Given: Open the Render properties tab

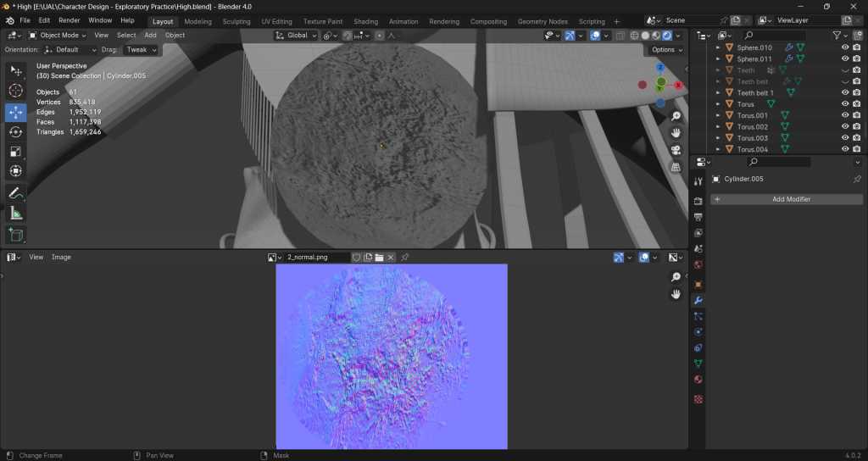Looking at the screenshot, I should coord(698,201).
